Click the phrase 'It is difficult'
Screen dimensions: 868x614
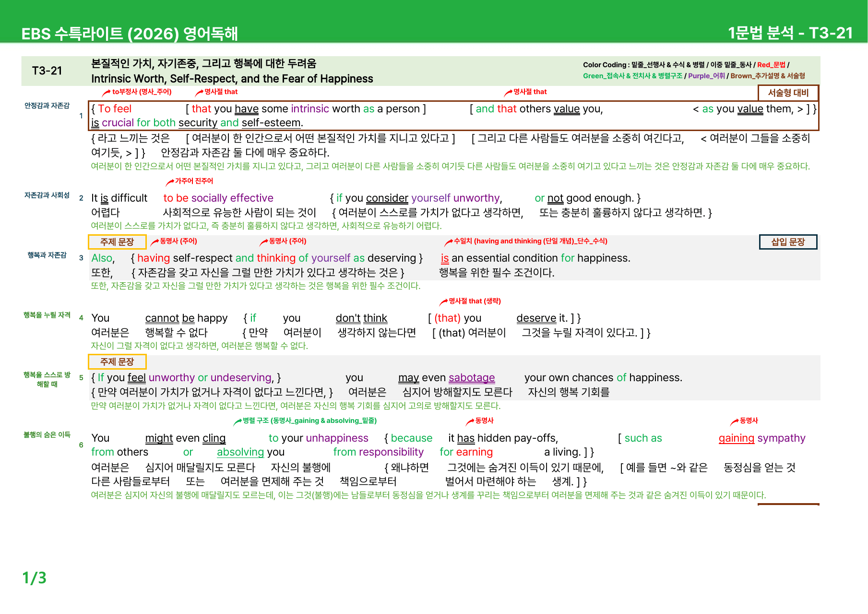pos(119,198)
